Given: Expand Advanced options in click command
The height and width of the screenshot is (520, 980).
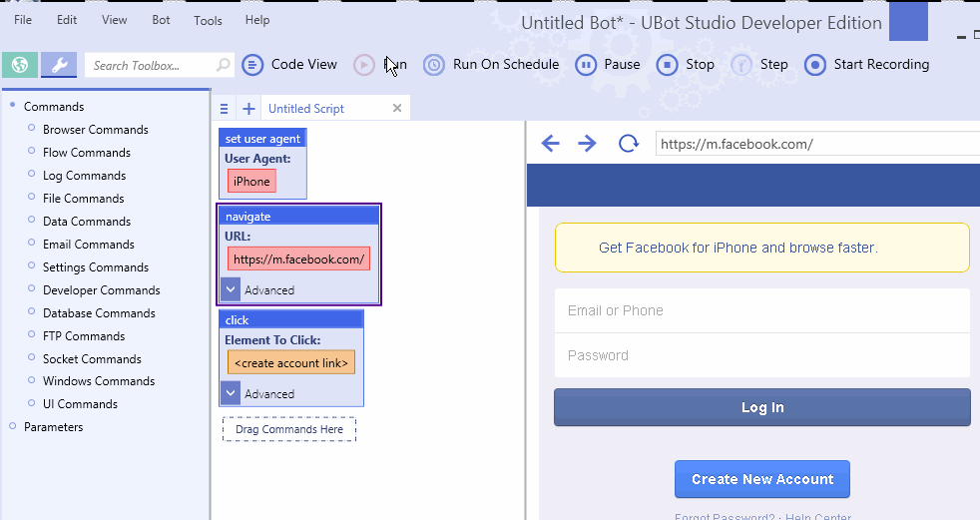Looking at the screenshot, I should [x=231, y=393].
